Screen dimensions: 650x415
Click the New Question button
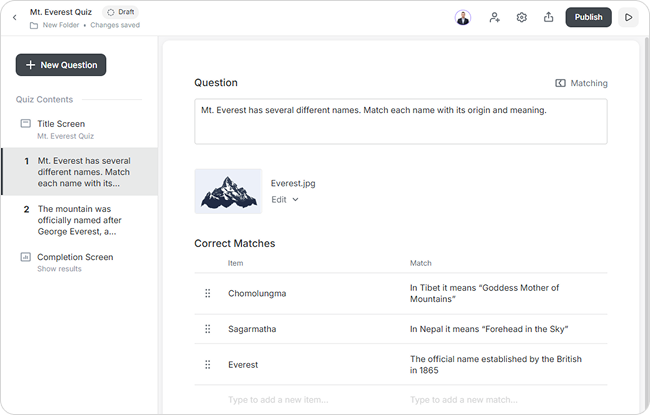tap(61, 65)
